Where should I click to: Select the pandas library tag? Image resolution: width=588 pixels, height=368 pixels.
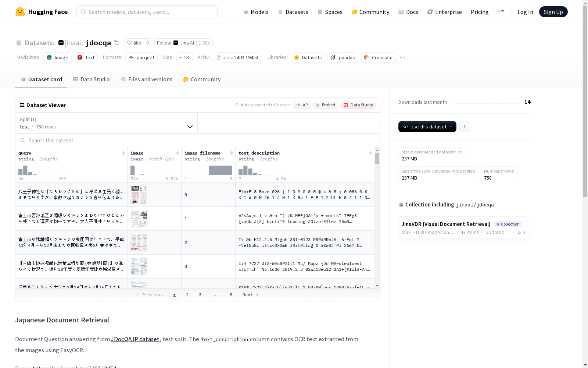point(343,57)
